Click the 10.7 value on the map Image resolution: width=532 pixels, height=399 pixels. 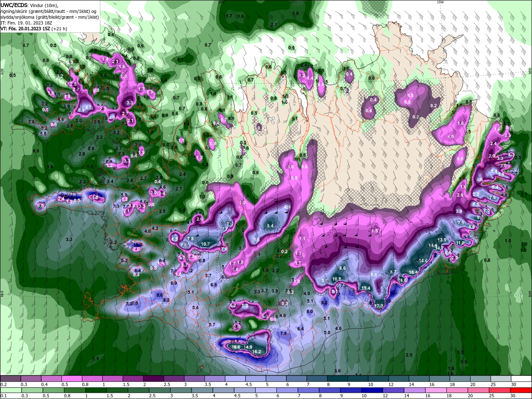point(205,244)
